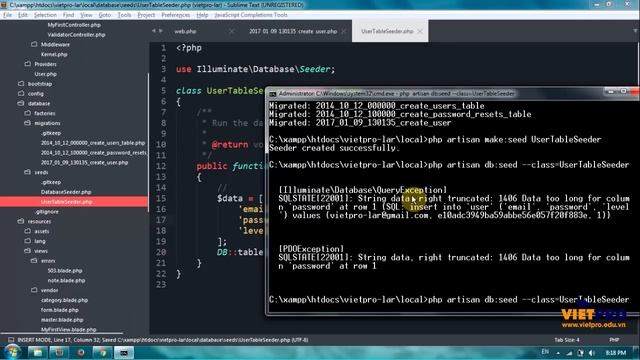Open .gitignore file in sidebar
This screenshot has width=640, height=360.
[x=47, y=211]
